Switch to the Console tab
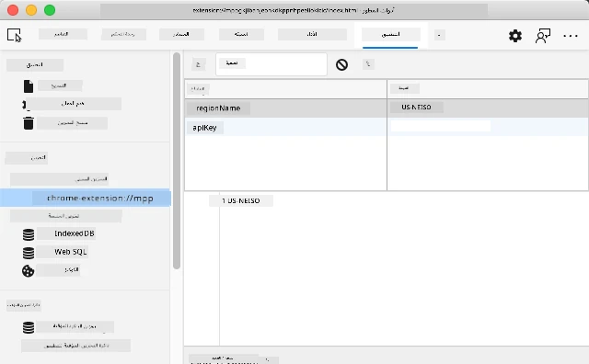 123,34
